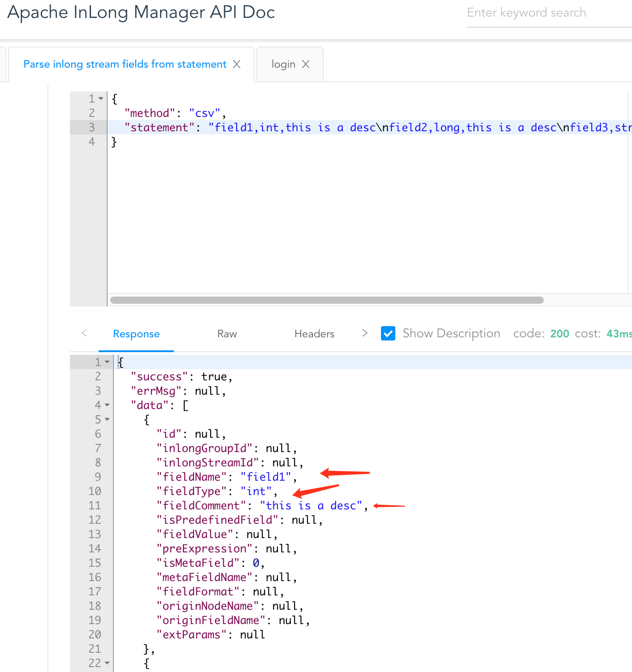Click the "preExpression" key
The width and height of the screenshot is (632, 672).
(x=204, y=548)
